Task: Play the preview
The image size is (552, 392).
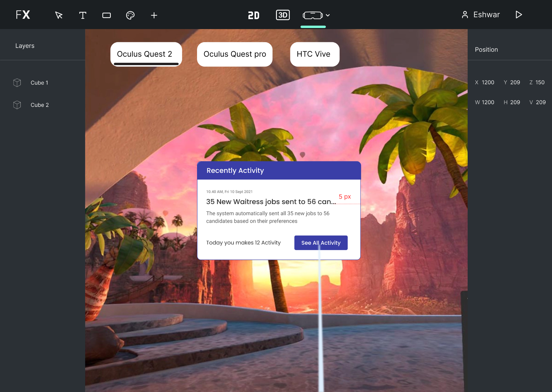Action: click(x=519, y=15)
